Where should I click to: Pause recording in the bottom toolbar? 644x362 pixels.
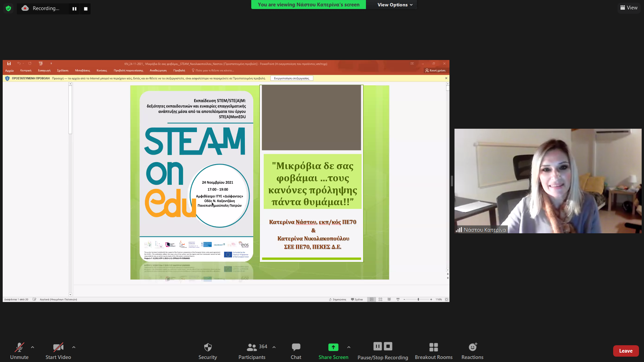(377, 346)
